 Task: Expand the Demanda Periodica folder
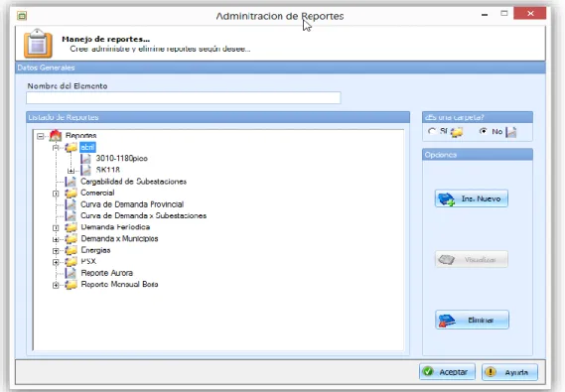tap(56, 228)
